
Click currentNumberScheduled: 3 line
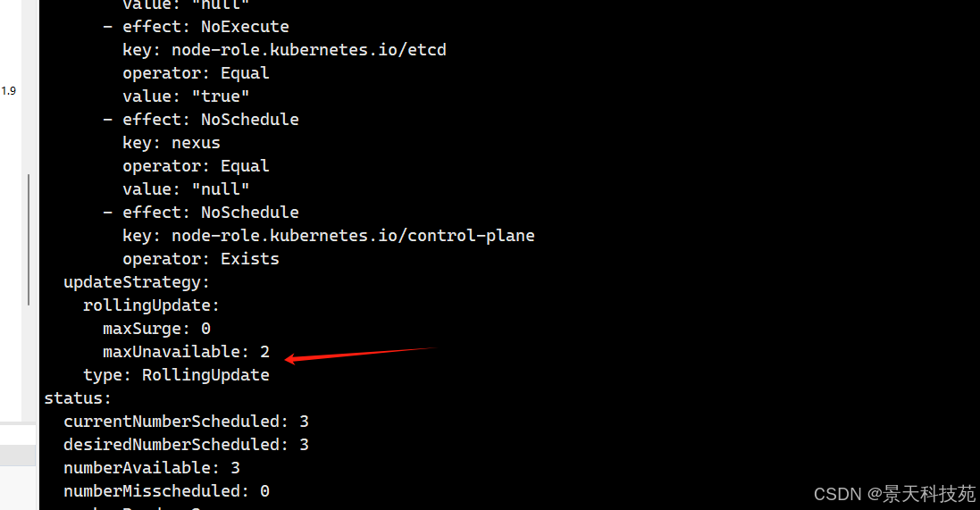point(186,422)
